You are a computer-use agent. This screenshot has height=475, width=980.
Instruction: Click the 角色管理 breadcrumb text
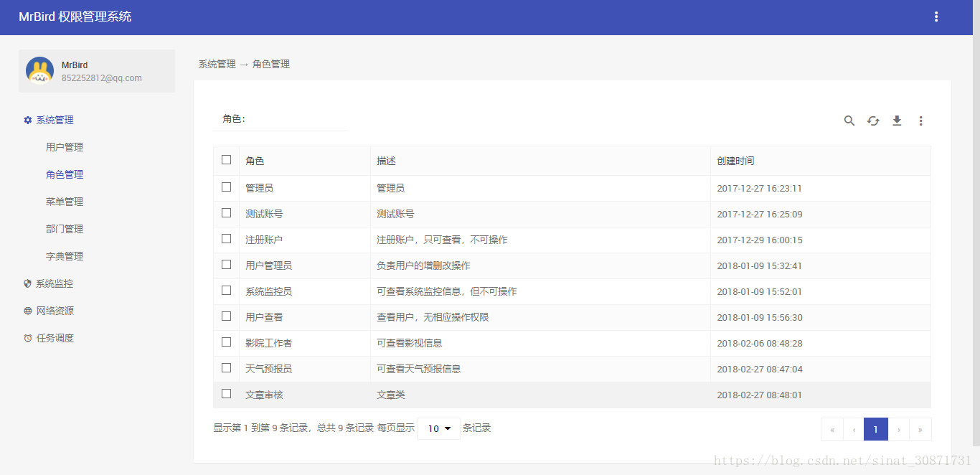271,64
